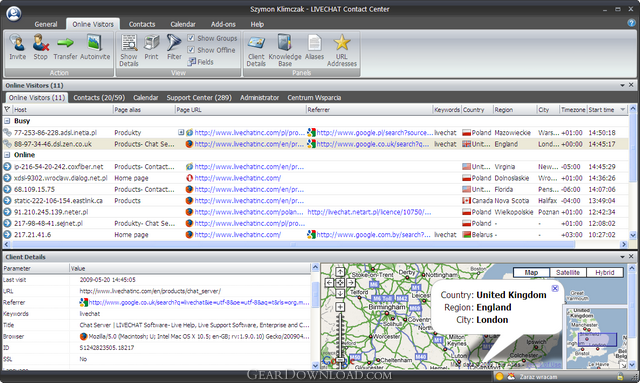Re-center the map with the center button
Screen dimensions: 640x383
coord(340,283)
